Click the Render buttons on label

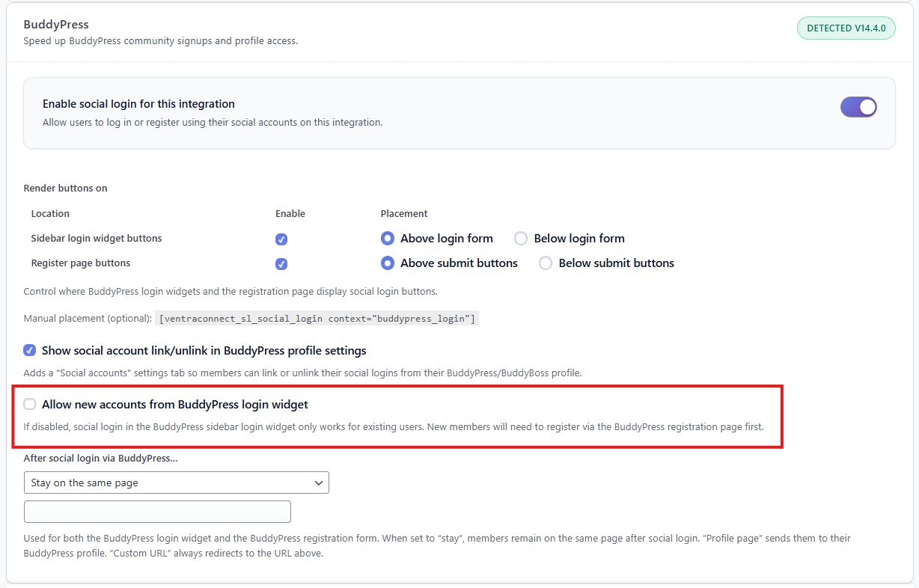point(65,188)
